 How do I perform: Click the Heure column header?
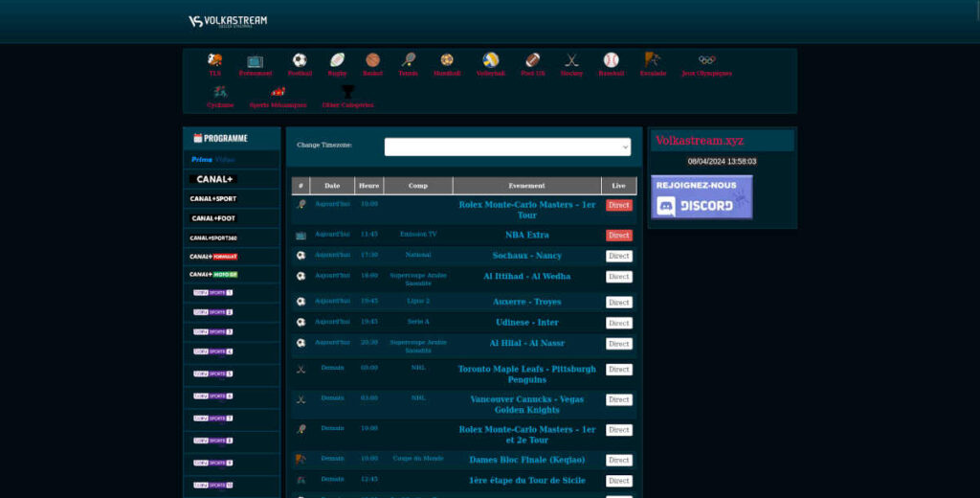(368, 186)
